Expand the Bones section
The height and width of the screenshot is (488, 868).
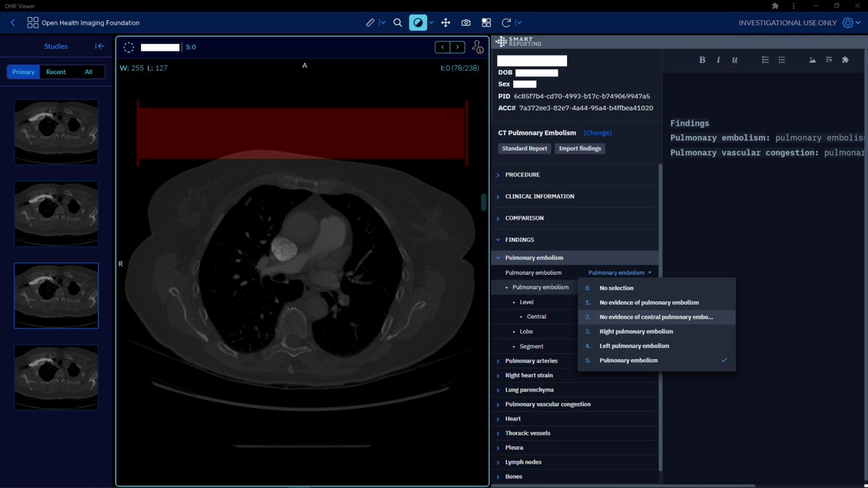[576, 476]
